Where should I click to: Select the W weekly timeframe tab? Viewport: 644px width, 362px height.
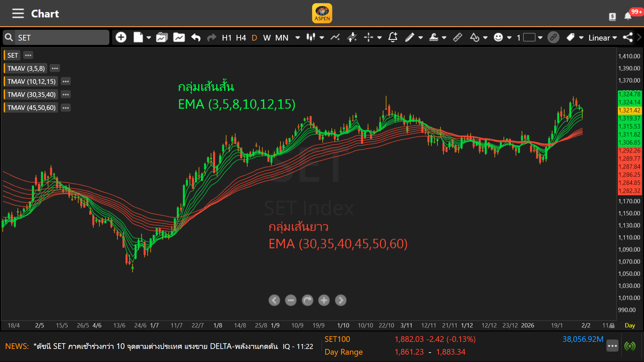267,38
